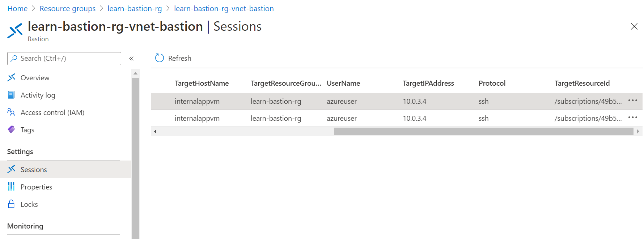Close the Sessions blade
The image size is (644, 239).
point(634,26)
